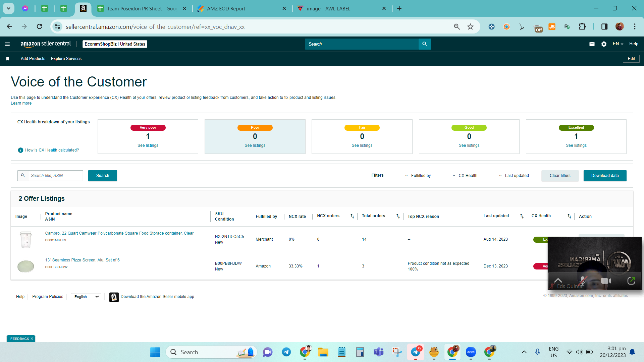Click the teal Search button

pos(102,176)
